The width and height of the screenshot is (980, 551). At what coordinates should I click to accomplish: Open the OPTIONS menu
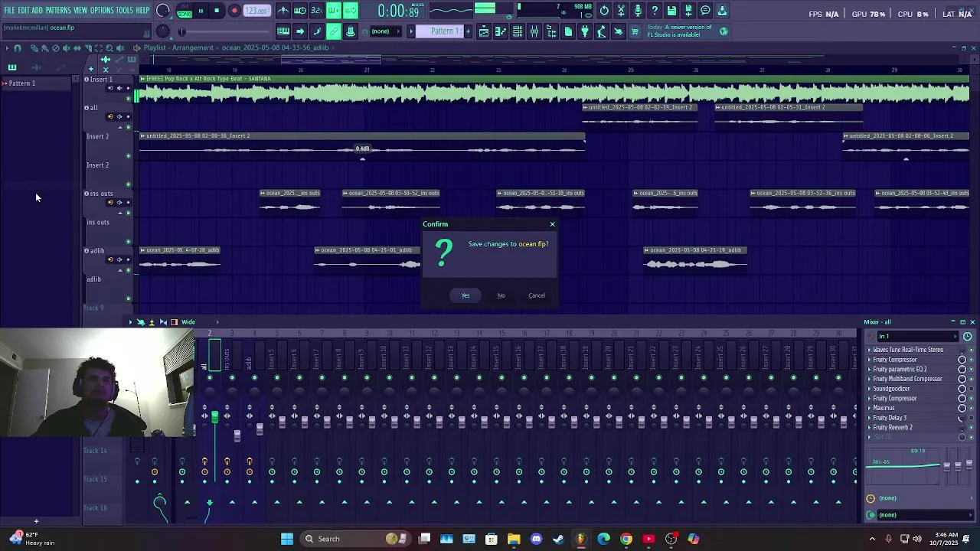[102, 11]
